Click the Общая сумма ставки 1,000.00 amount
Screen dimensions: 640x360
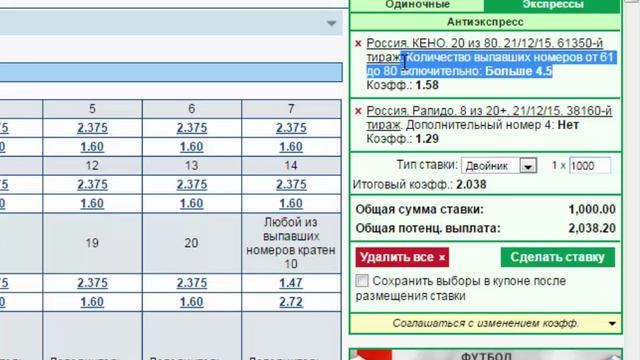592,209
